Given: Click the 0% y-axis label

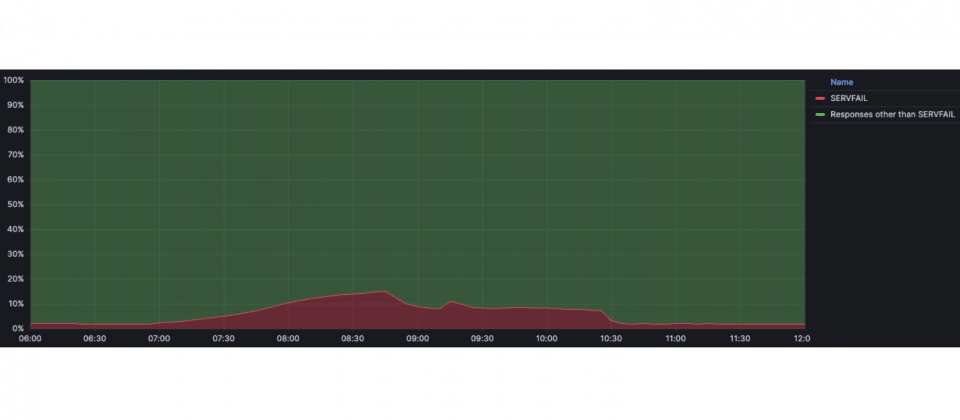Looking at the screenshot, I should (x=17, y=329).
